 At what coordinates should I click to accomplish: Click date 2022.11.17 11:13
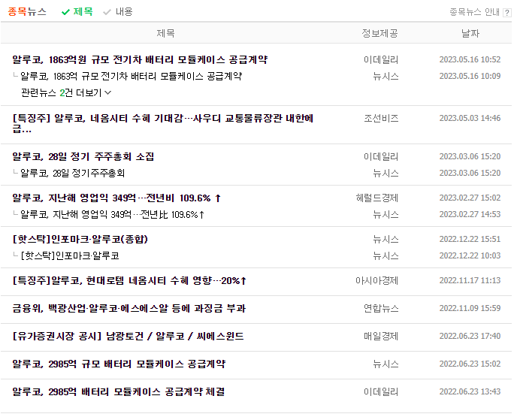coord(470,281)
